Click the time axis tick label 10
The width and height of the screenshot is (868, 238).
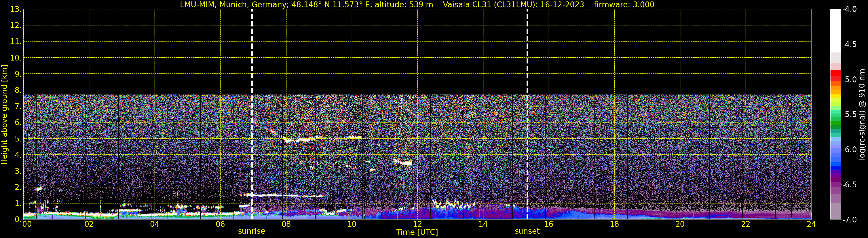tap(352, 224)
